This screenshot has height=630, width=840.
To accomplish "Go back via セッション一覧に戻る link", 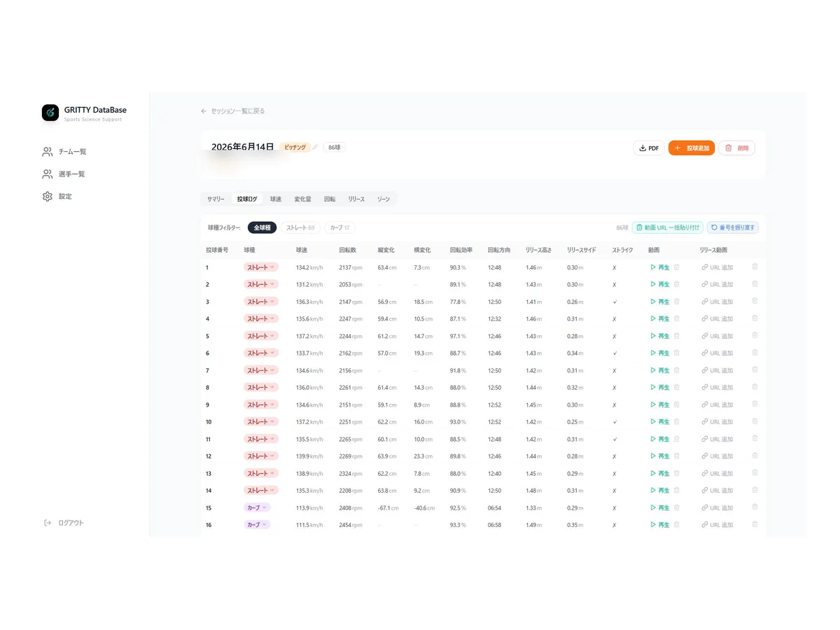I will point(232,111).
